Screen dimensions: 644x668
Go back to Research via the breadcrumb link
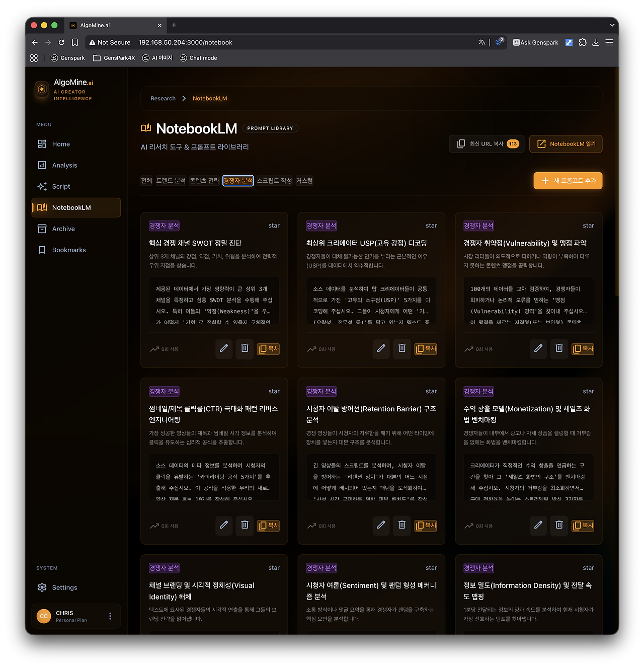(163, 98)
